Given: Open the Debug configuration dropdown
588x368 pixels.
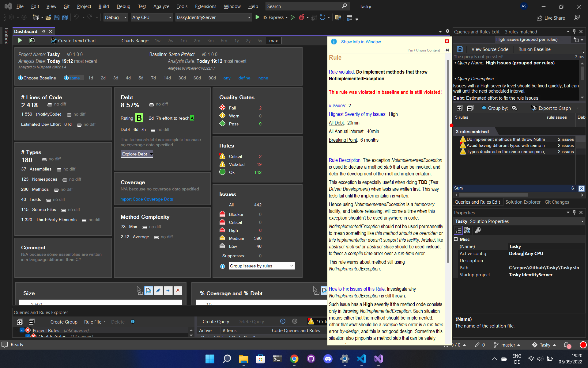Looking at the screenshot, I should pyautogui.click(x=116, y=17).
